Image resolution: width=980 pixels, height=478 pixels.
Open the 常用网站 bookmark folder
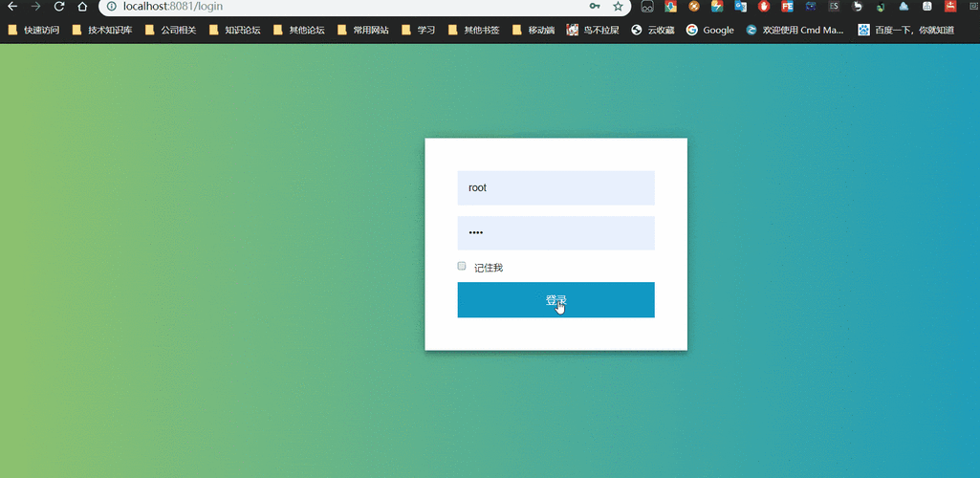click(x=362, y=31)
